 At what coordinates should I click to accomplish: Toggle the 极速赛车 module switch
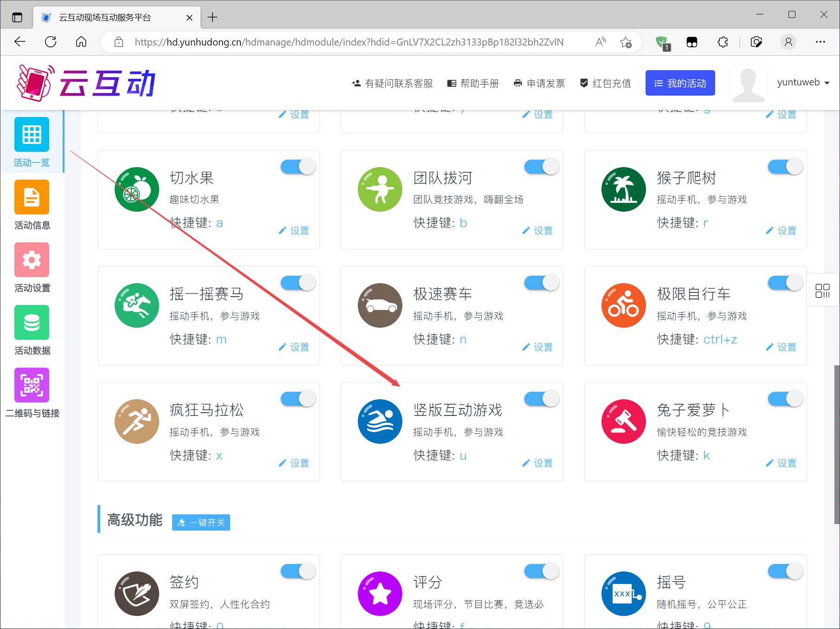(542, 283)
